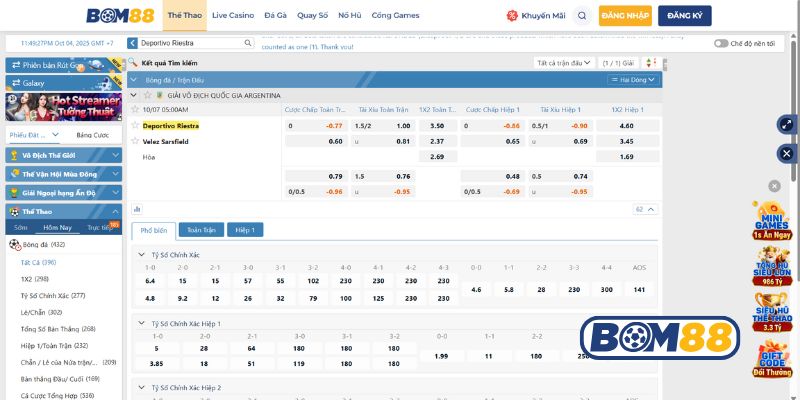This screenshot has width=800, height=400.
Task: Click the 'Đăng Nhập' login button
Action: pyautogui.click(x=625, y=15)
